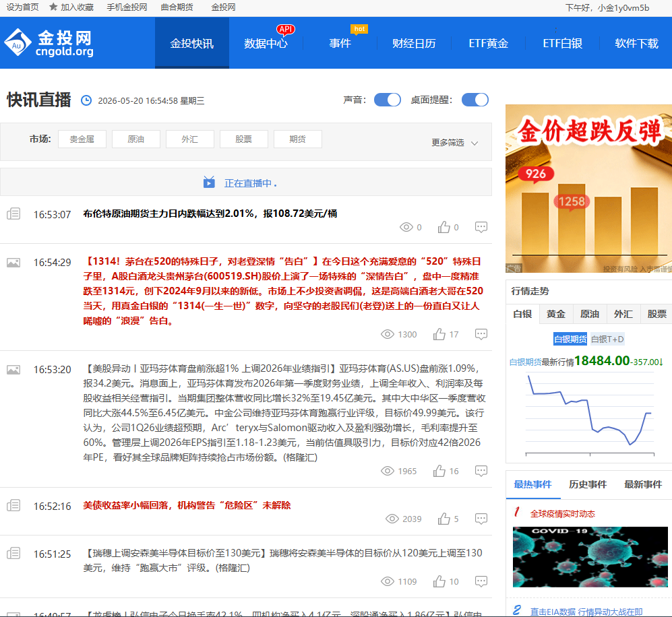Switch chart to the 原油 tab
The width and height of the screenshot is (672, 617).
(x=590, y=314)
